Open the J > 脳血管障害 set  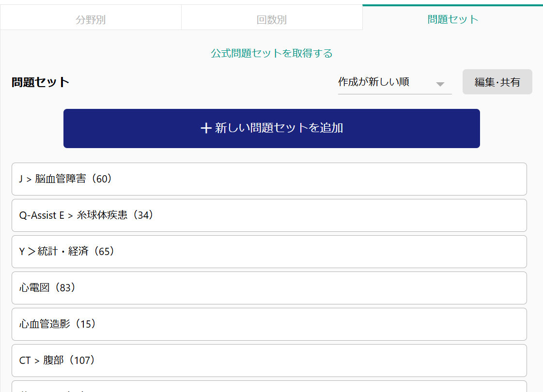(x=269, y=179)
